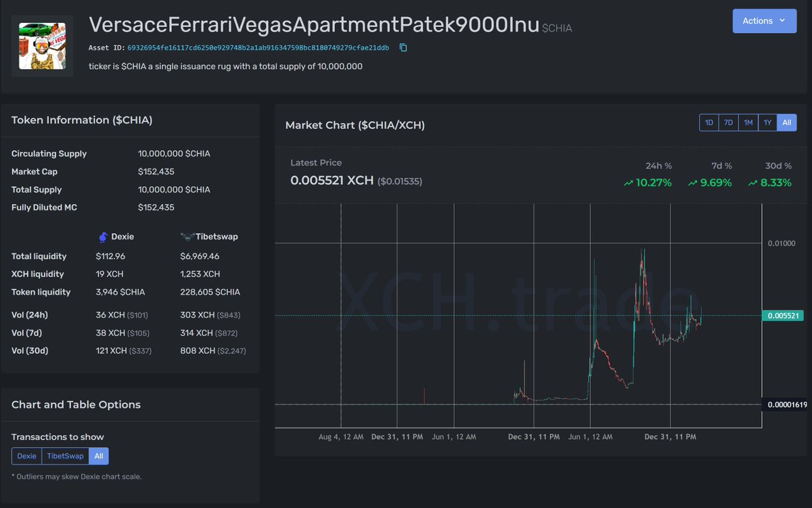This screenshot has width=812, height=508.
Task: Click Dexie total liquidity $112.96
Action: point(111,256)
